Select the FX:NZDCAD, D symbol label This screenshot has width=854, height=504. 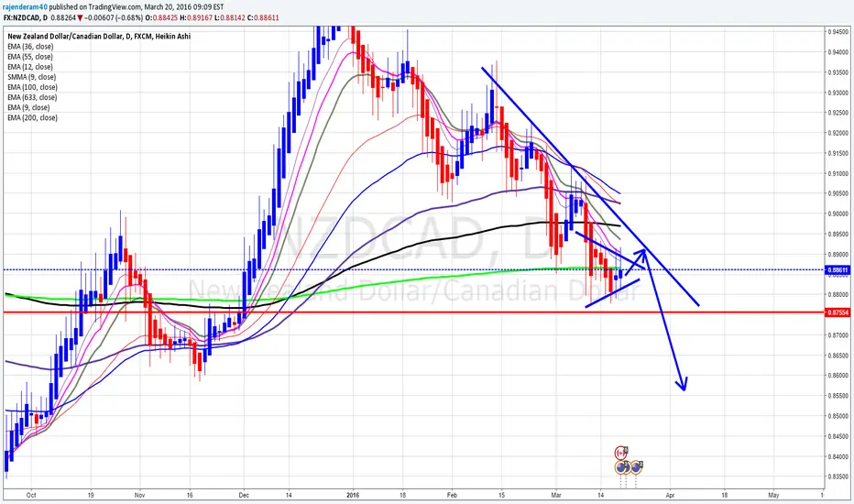click(25, 17)
